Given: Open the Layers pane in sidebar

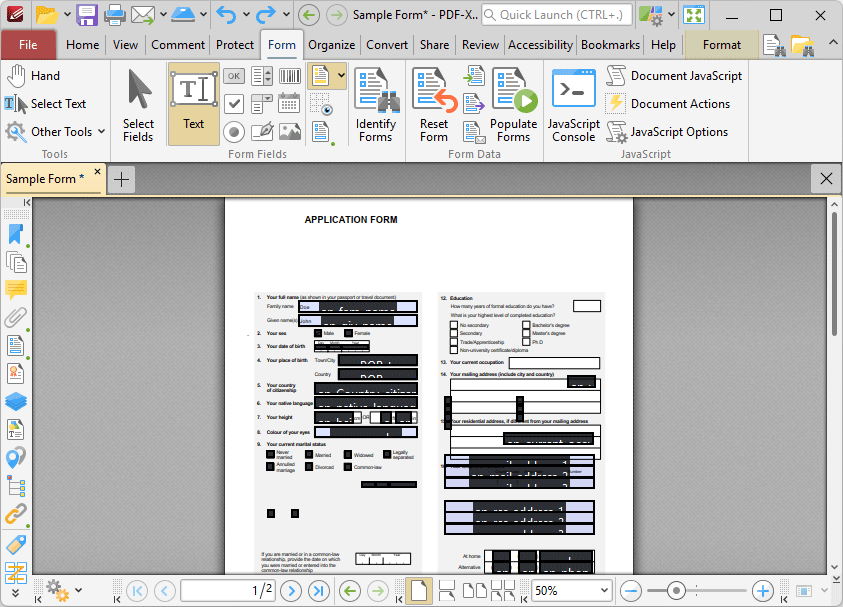Looking at the screenshot, I should pos(16,402).
